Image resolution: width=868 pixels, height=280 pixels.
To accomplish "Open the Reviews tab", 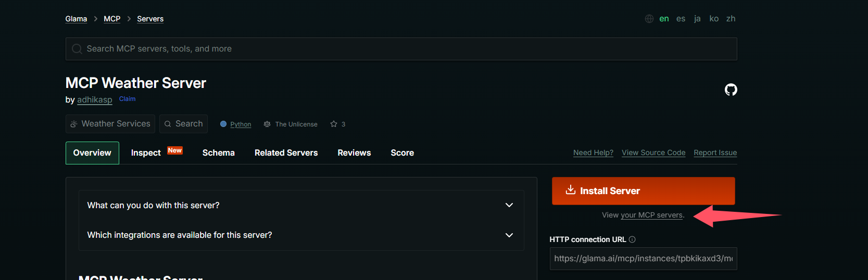I will pyautogui.click(x=354, y=152).
